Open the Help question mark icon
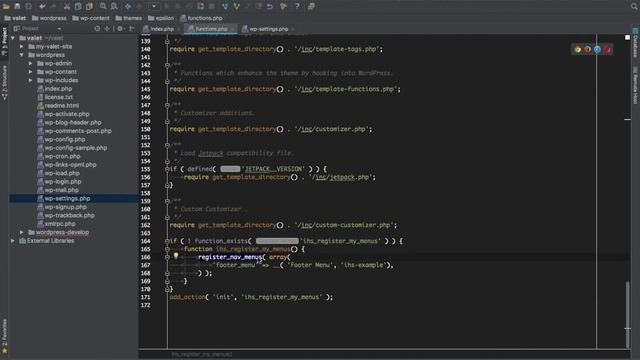The image size is (640, 360). pos(297,7)
